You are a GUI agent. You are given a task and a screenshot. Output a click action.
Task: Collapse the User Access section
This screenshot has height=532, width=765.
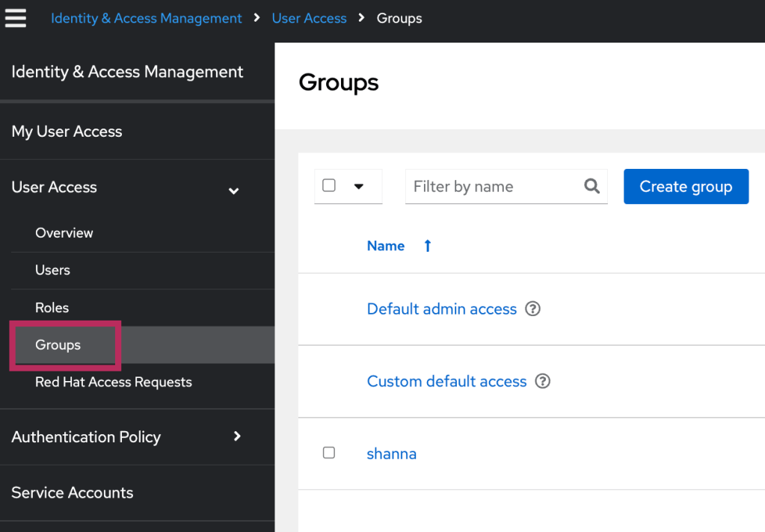point(233,190)
